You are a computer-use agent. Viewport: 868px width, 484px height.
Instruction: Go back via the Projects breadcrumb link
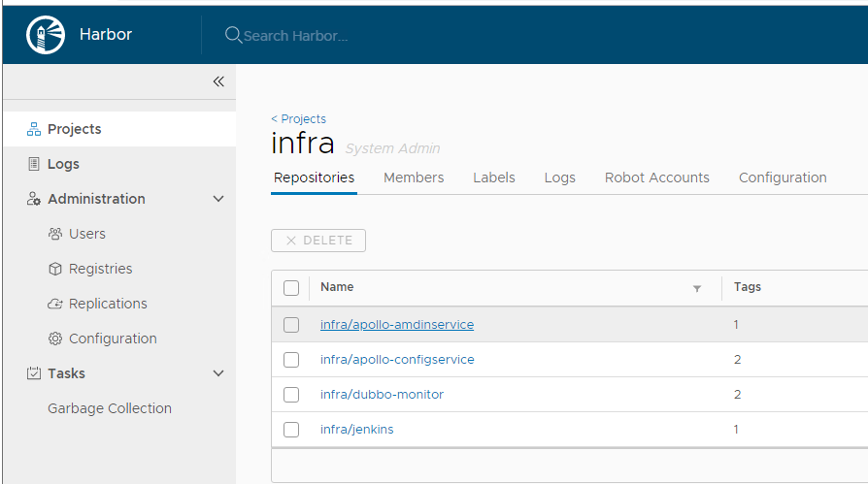coord(299,119)
